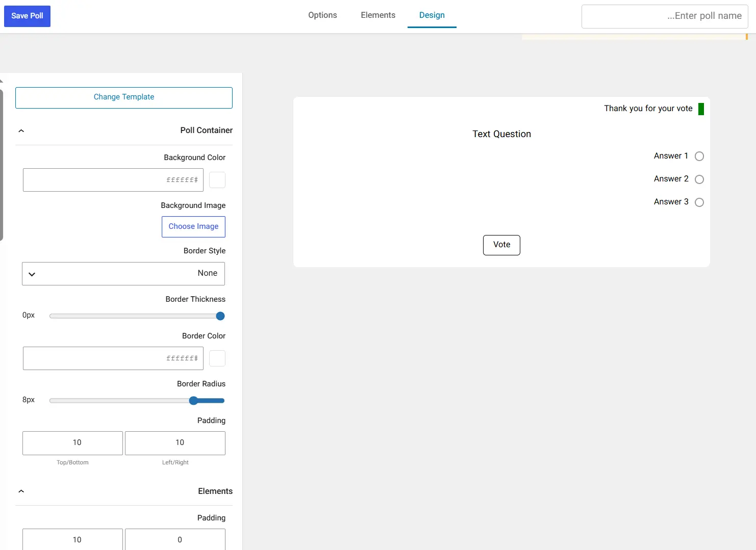Click the Thank you for your vote text

point(648,109)
